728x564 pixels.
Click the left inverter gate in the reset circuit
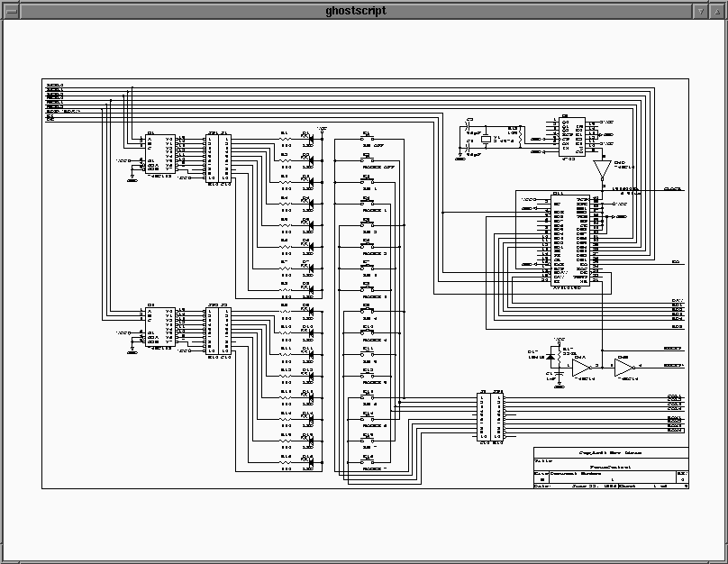point(581,366)
